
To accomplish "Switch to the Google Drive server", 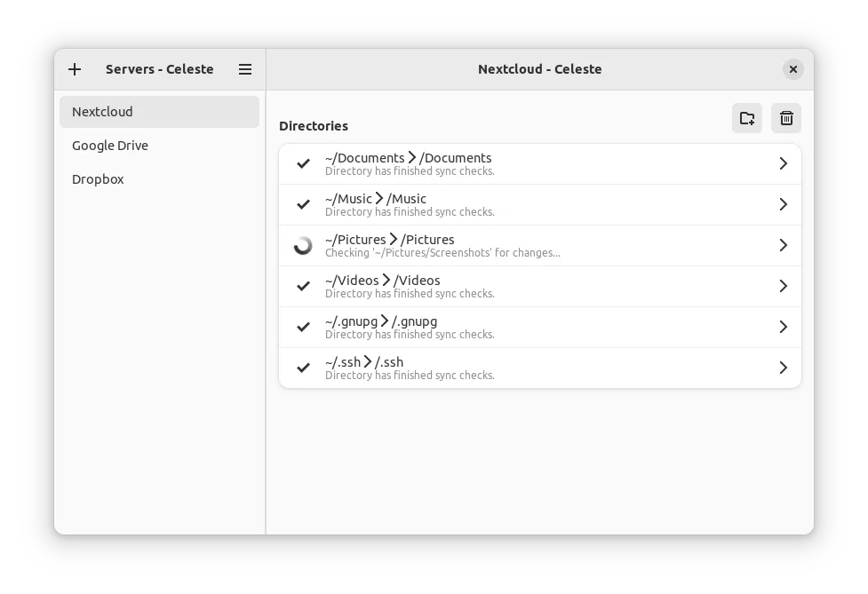I will pos(110,146).
